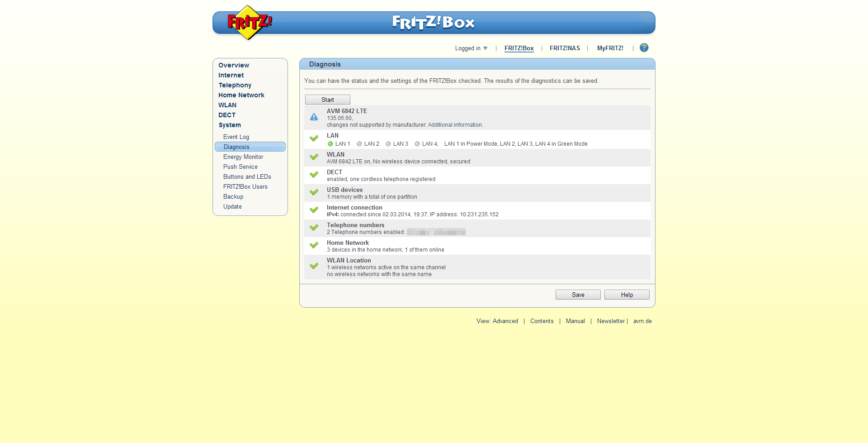Click '3 devices in the home network' text
This screenshot has width=868, height=443.
pos(364,250)
